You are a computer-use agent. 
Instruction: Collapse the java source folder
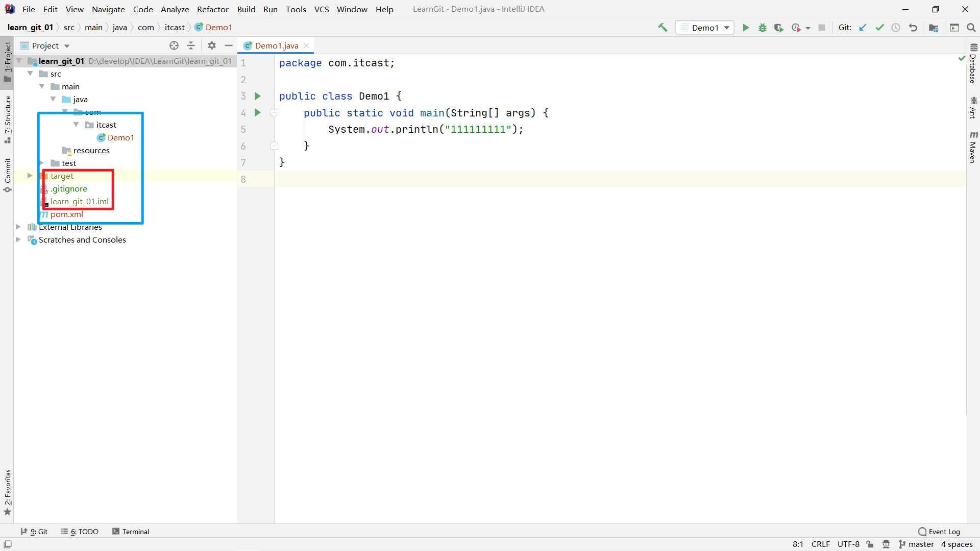[x=53, y=99]
